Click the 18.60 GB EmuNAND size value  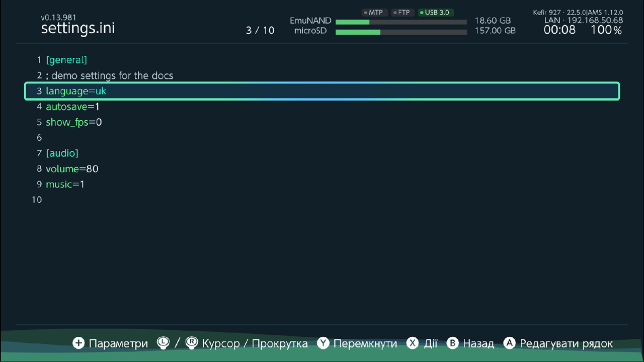[493, 21]
